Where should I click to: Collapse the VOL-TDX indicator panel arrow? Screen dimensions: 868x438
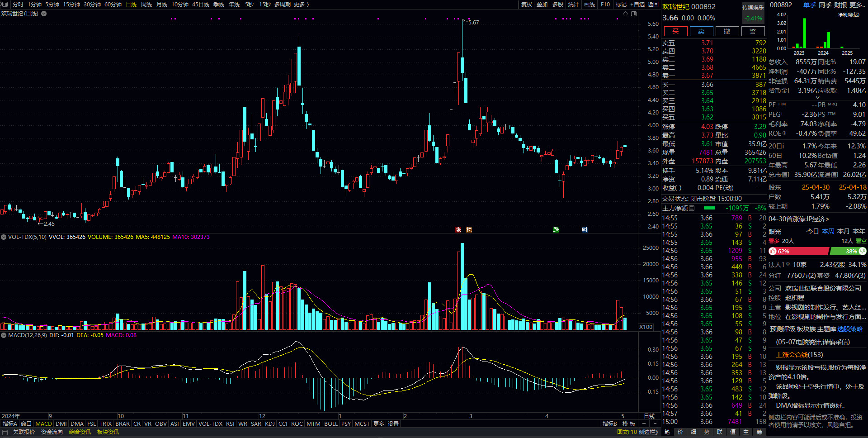[4, 237]
